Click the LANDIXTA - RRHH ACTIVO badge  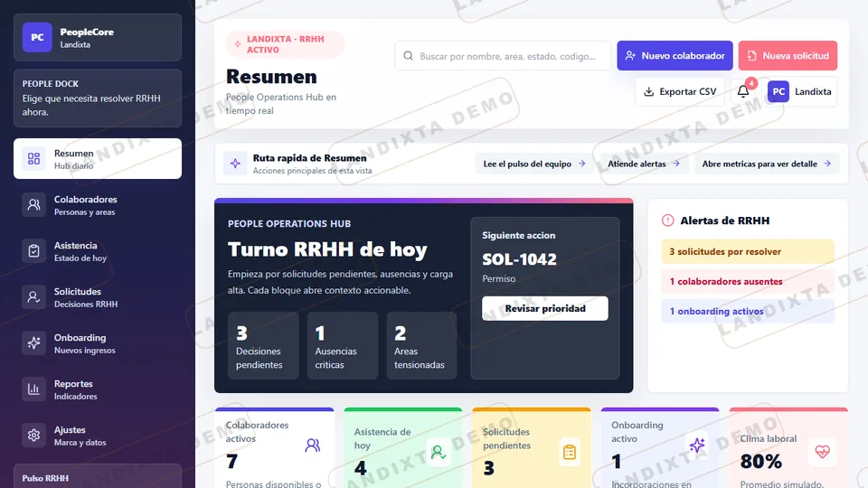click(285, 44)
